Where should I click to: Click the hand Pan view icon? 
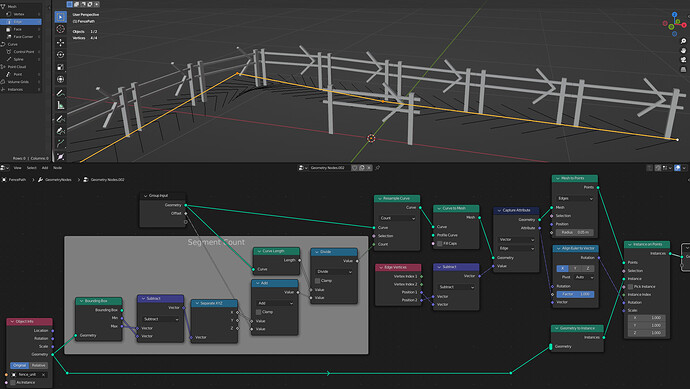coord(683,50)
